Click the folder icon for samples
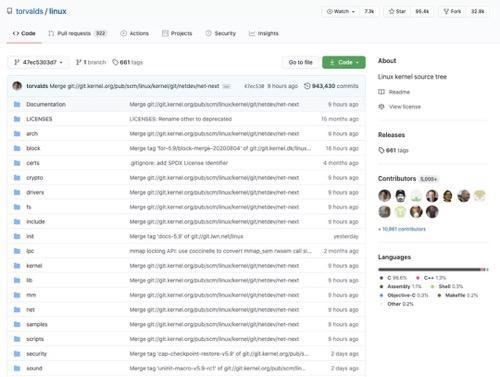 pos(17,324)
